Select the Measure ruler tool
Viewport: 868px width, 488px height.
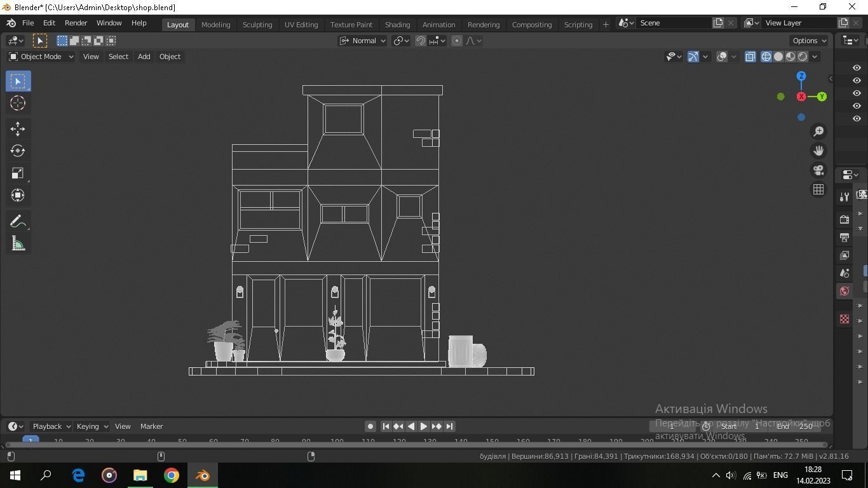point(18,244)
